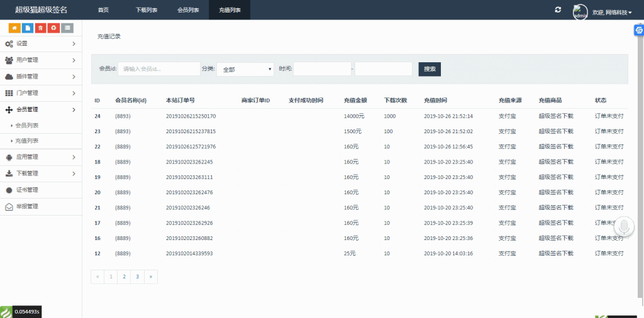Click the grey list shortcut icon
The width and height of the screenshot is (644, 318).
(x=67, y=28)
